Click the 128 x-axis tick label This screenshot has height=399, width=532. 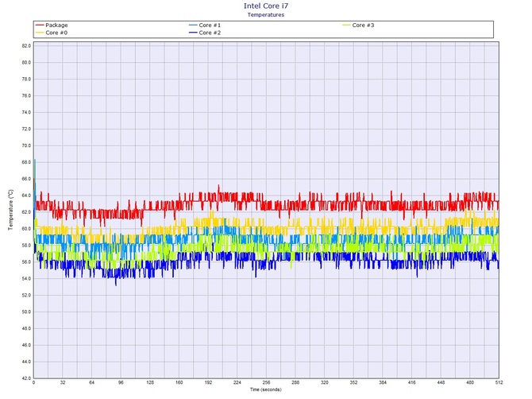click(150, 382)
